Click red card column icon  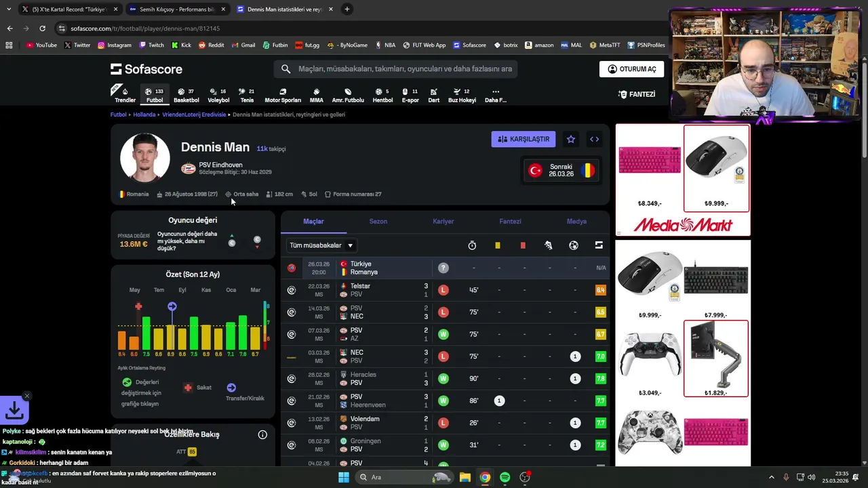coord(523,245)
